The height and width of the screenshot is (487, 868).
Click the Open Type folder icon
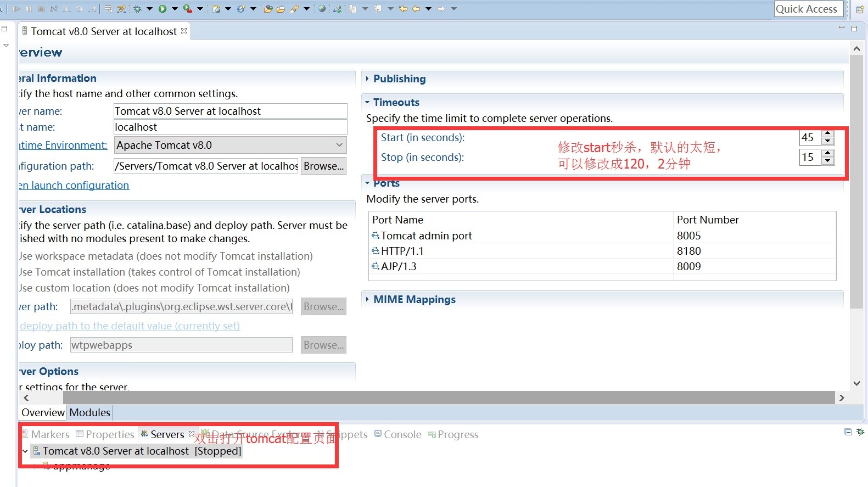(268, 9)
